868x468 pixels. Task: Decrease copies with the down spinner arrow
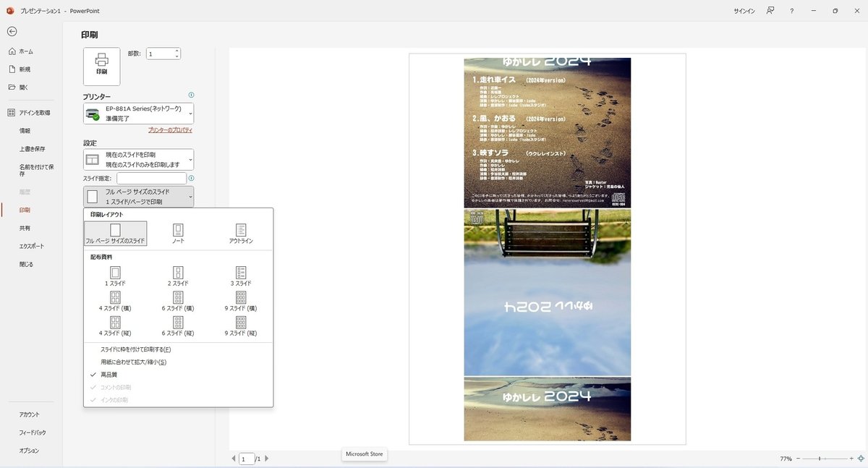coord(177,56)
